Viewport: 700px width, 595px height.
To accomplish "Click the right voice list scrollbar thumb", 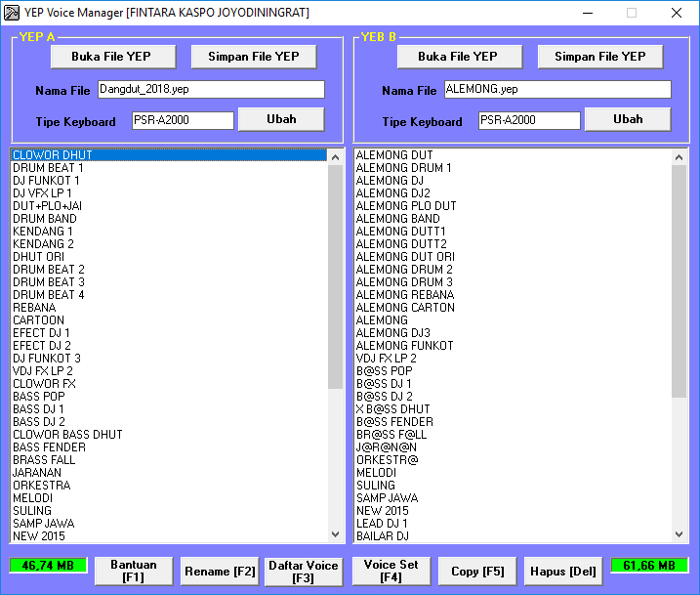I will pos(679,281).
